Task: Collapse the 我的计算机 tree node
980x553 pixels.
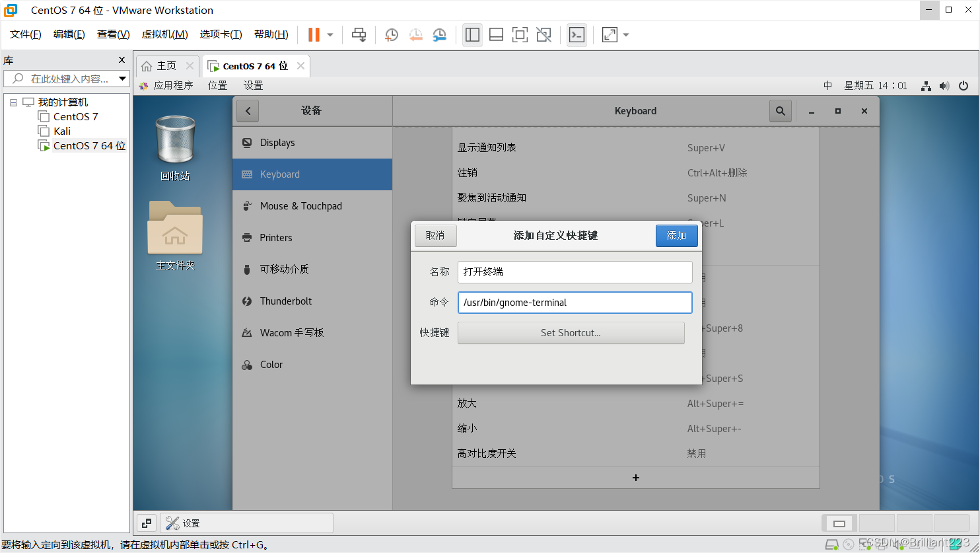Action: pyautogui.click(x=13, y=102)
